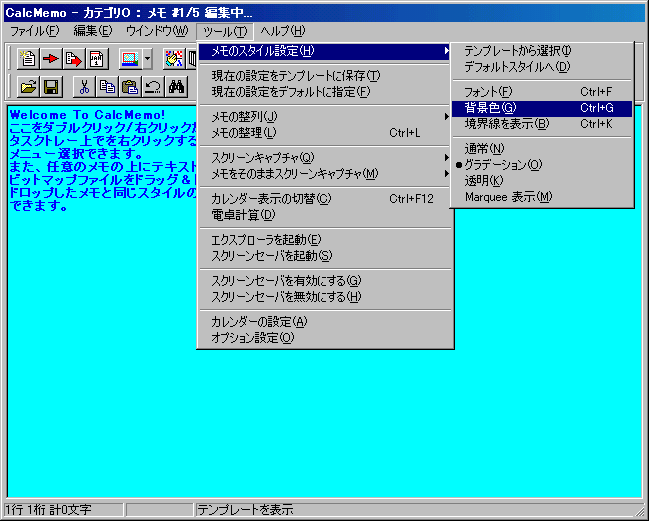Select スクリーンセーバを無効にする(H)
Viewport: 649px width, 521px height.
point(325,297)
